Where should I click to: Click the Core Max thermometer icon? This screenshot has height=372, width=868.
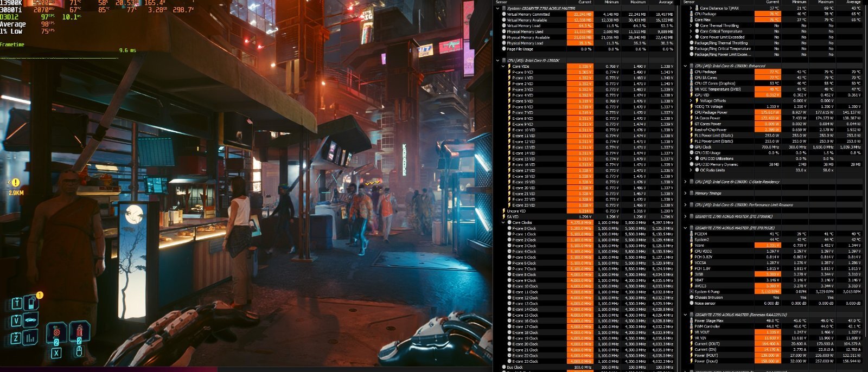pyautogui.click(x=691, y=20)
